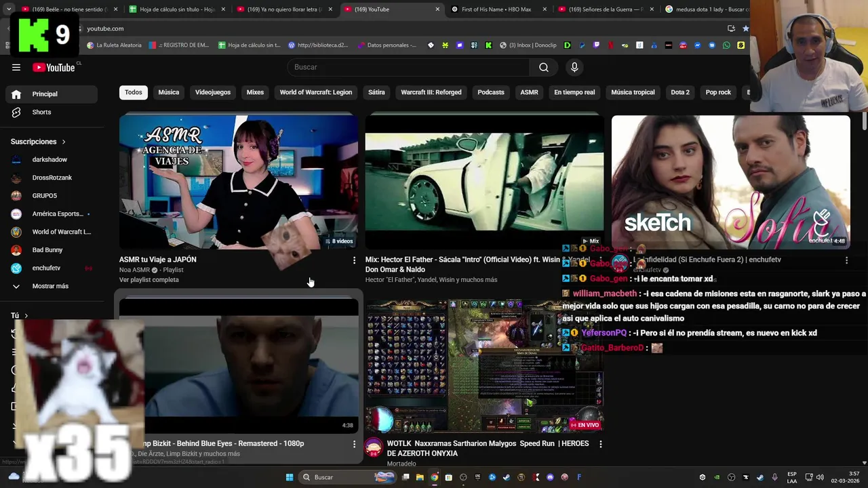Viewport: 868px width, 488px height.
Task: Expand Suscripciones section chevron
Action: tap(64, 142)
